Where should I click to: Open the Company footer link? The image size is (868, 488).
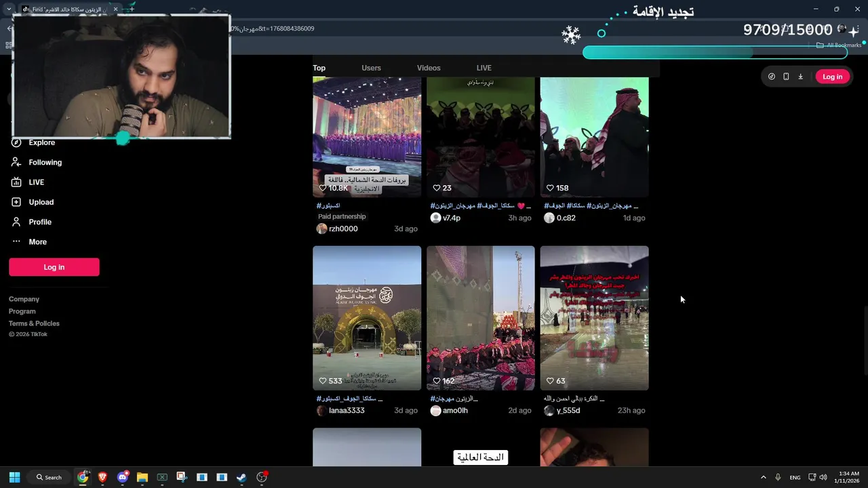tap(24, 299)
